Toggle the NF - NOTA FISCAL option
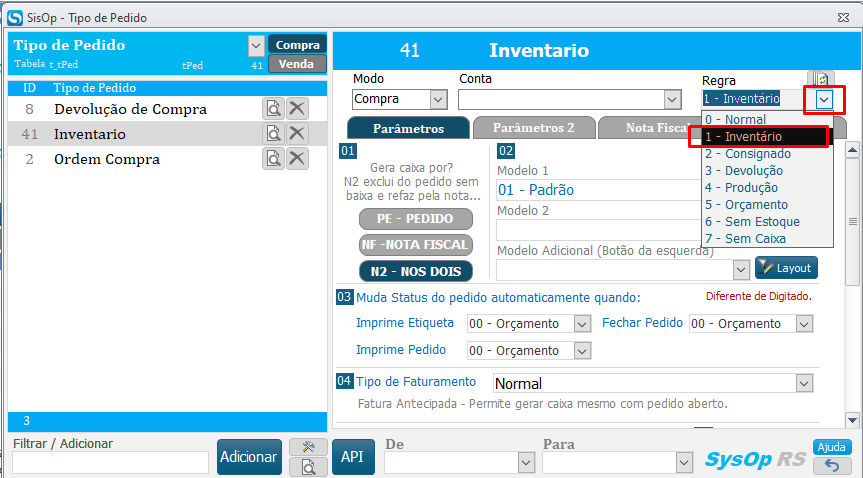This screenshot has width=863, height=478. 415,244
